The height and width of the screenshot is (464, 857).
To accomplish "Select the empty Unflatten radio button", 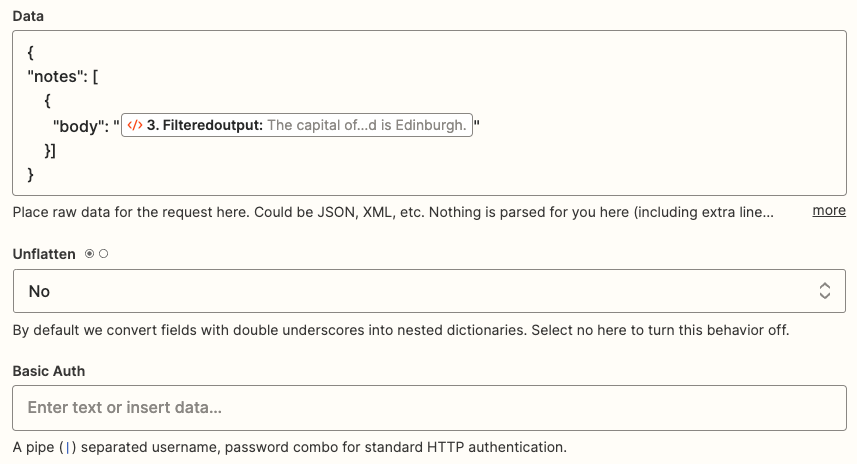I will 104,254.
